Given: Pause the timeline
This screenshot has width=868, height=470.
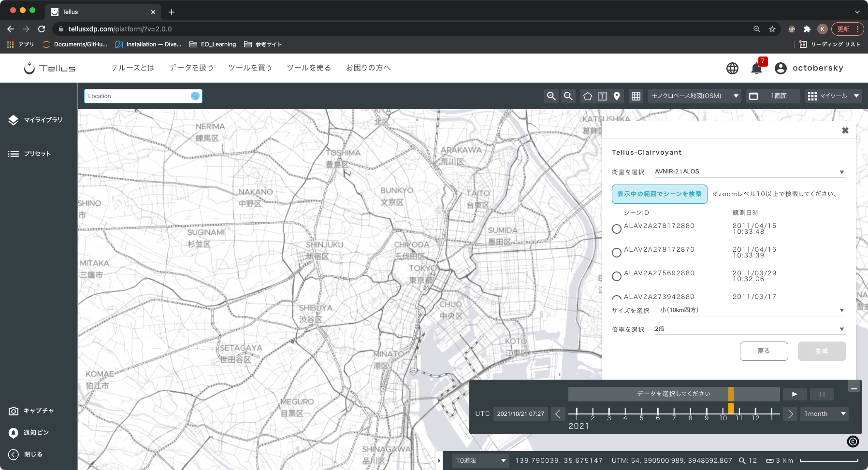Looking at the screenshot, I should pyautogui.click(x=822, y=394).
